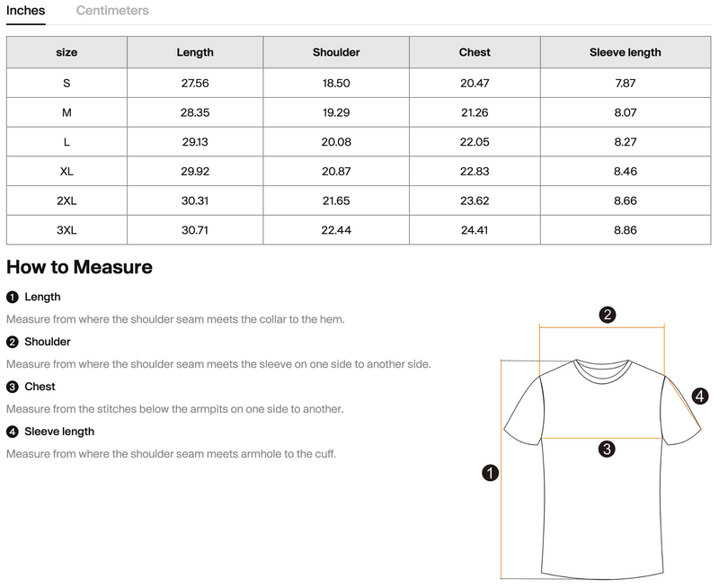
Task: Click the number 1 marker on shirt diagram
Action: [490, 473]
